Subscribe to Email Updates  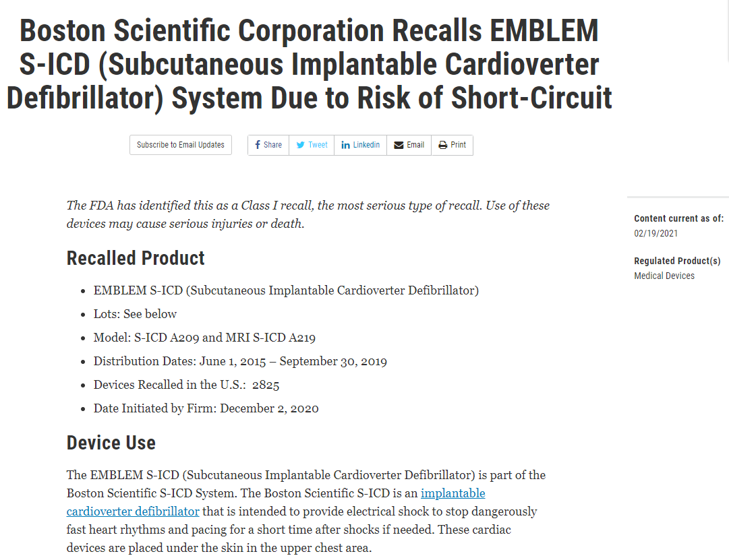coord(181,145)
